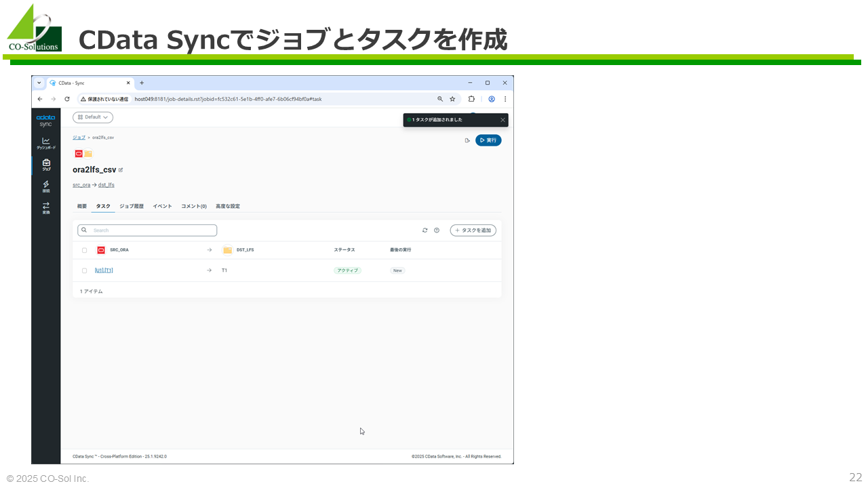The width and height of the screenshot is (868, 488).
Task: Click the help question mark icon
Action: point(437,230)
